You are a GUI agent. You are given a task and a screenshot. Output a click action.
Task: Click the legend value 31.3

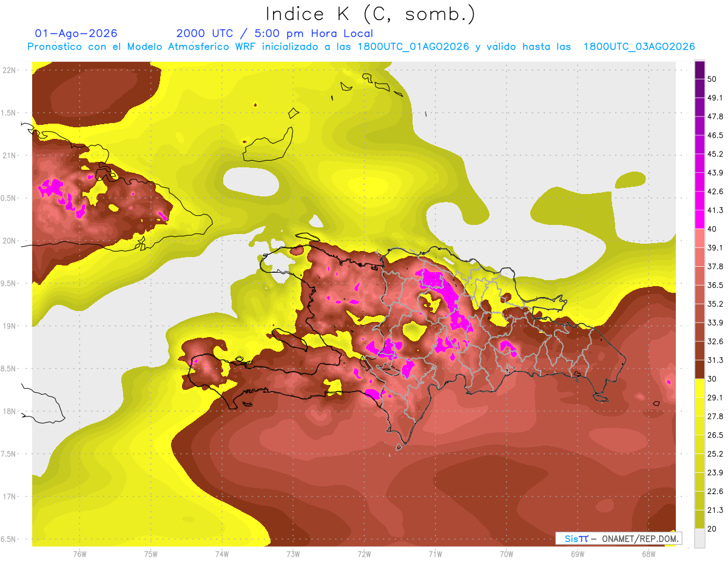(x=715, y=360)
